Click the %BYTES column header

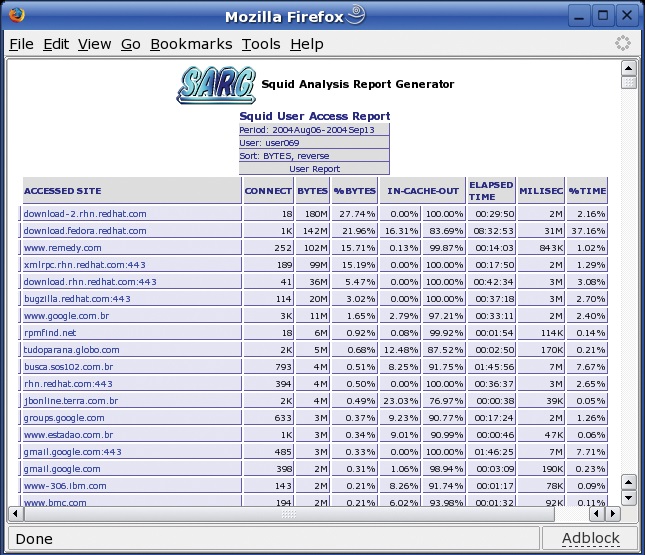tap(355, 190)
